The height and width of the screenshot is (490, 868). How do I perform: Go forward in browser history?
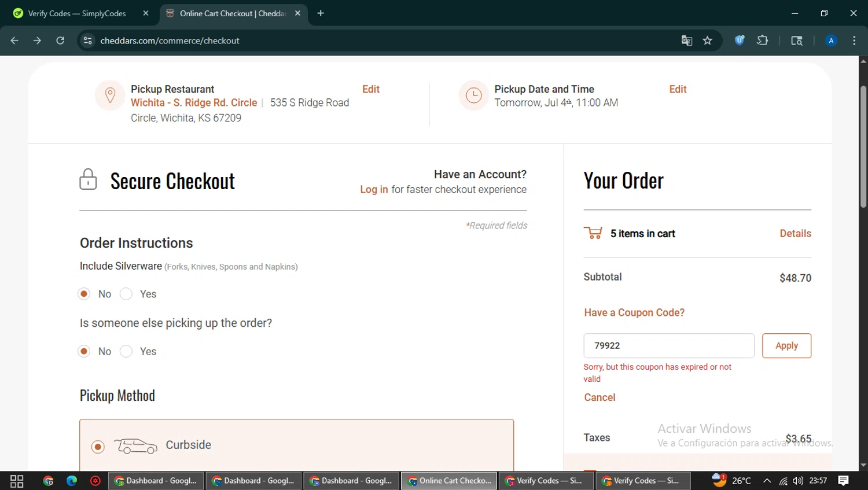pyautogui.click(x=37, y=40)
